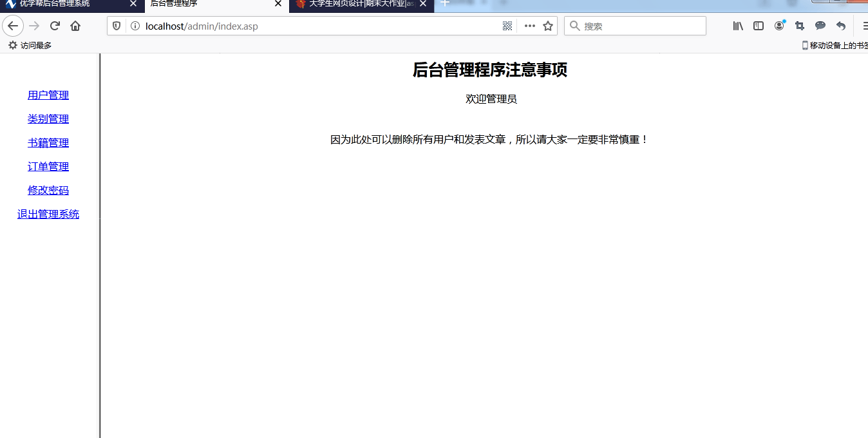
Task: Click the 退出管理系统 logout link
Action: (48, 214)
